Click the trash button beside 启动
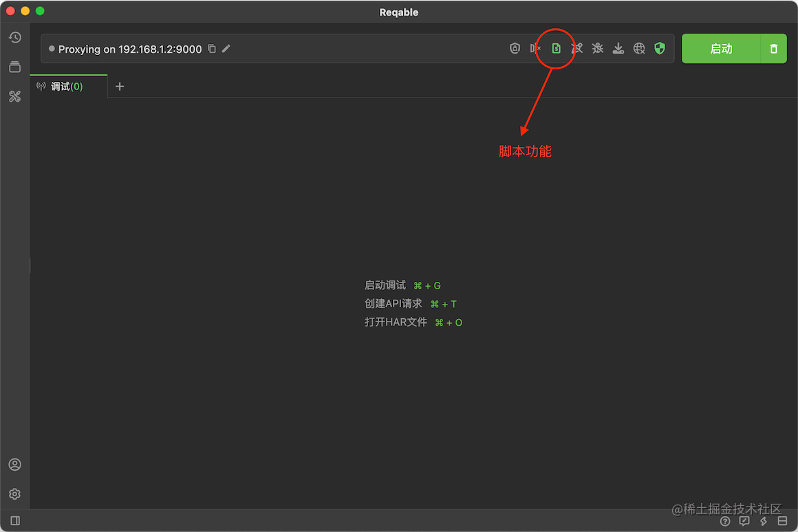798x532 pixels. (773, 48)
